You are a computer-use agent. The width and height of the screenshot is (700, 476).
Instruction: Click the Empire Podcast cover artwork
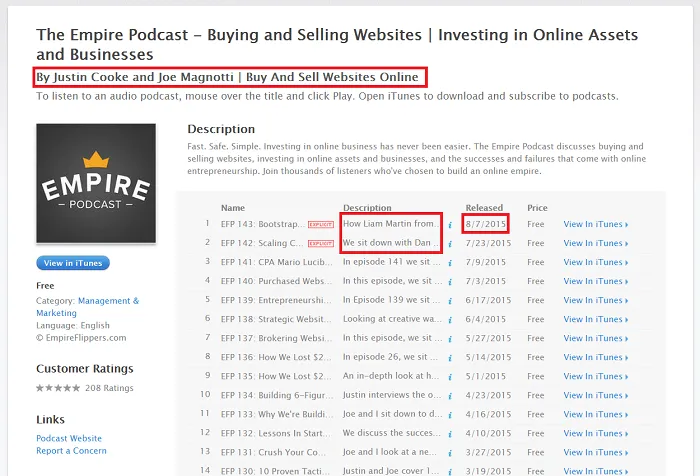coord(96,183)
